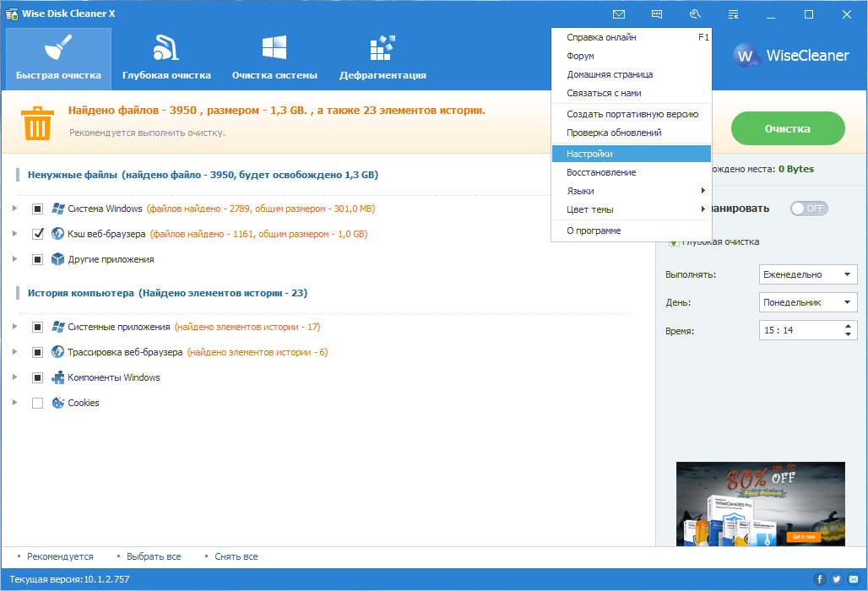
Task: Expand the Системные приложения tree node
Action: tap(15, 327)
